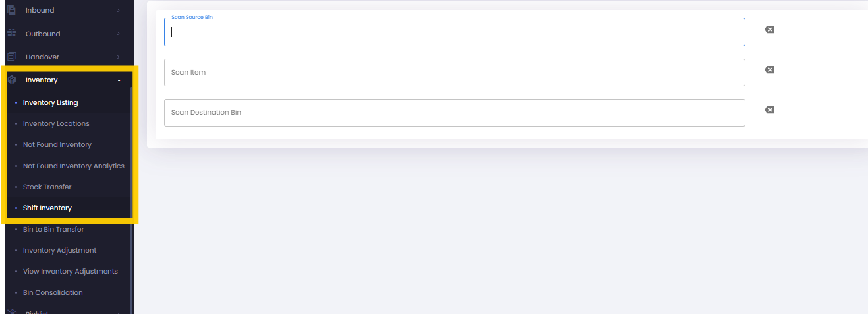
Task: Clear the Scan Destination Bin field icon
Action: pyautogui.click(x=769, y=110)
